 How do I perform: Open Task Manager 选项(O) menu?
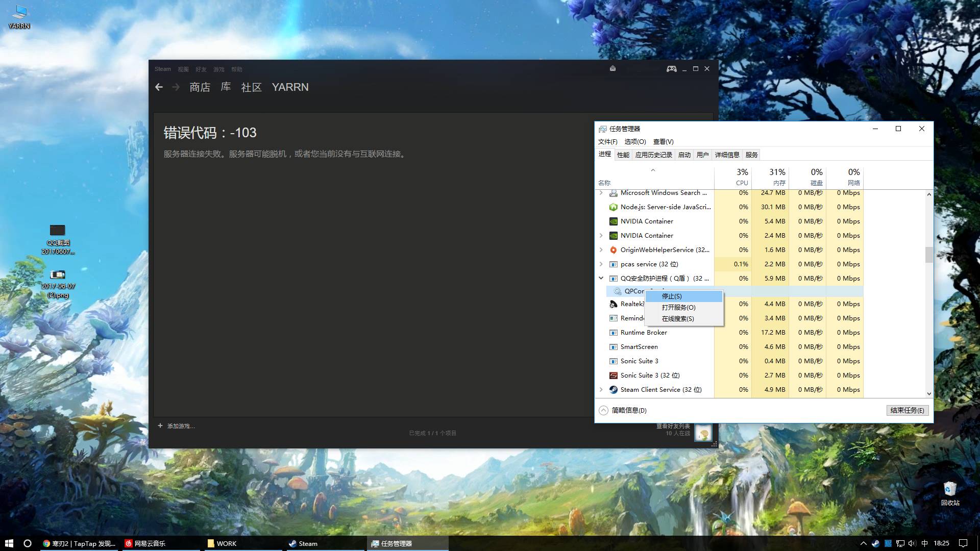[x=635, y=142]
